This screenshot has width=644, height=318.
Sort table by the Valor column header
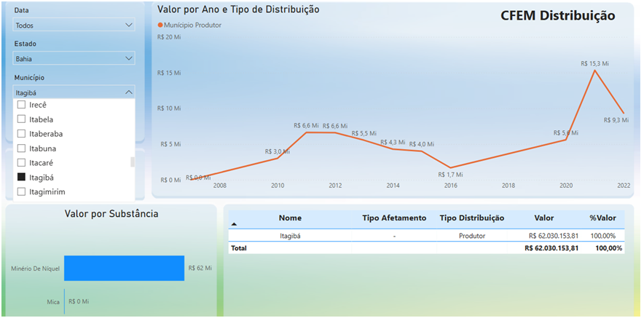pyautogui.click(x=543, y=218)
